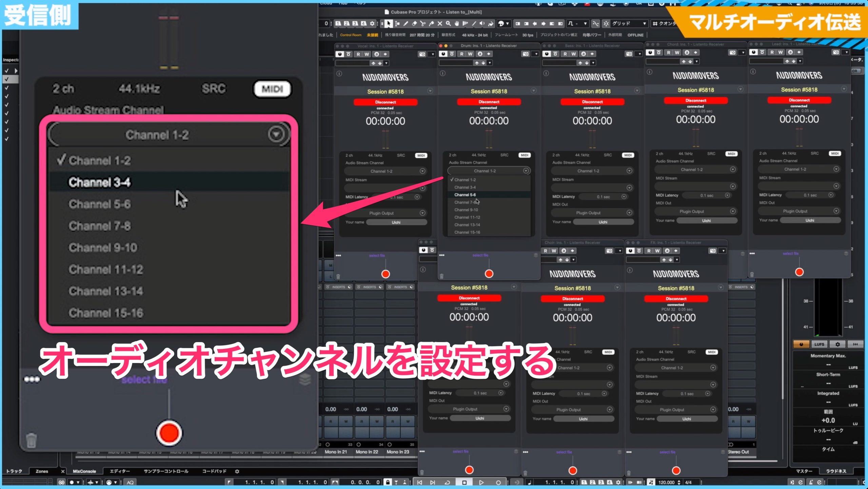Click the info icon in Vocal receiver
The height and width of the screenshot is (489, 868).
pos(339,74)
